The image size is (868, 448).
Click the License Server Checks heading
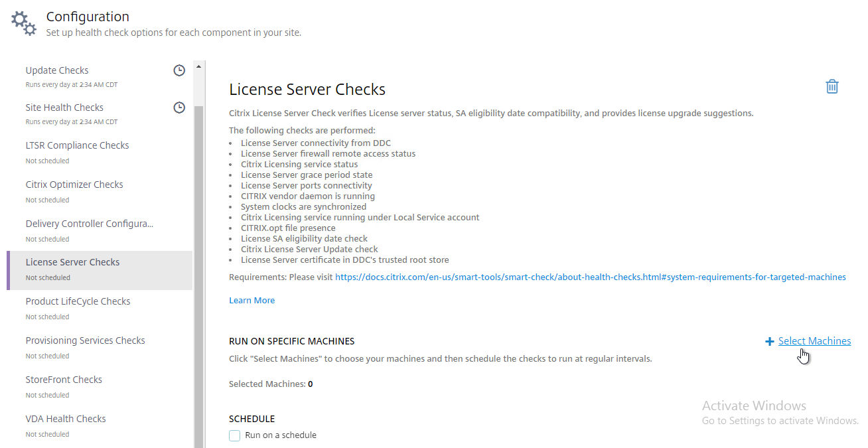[x=307, y=90]
